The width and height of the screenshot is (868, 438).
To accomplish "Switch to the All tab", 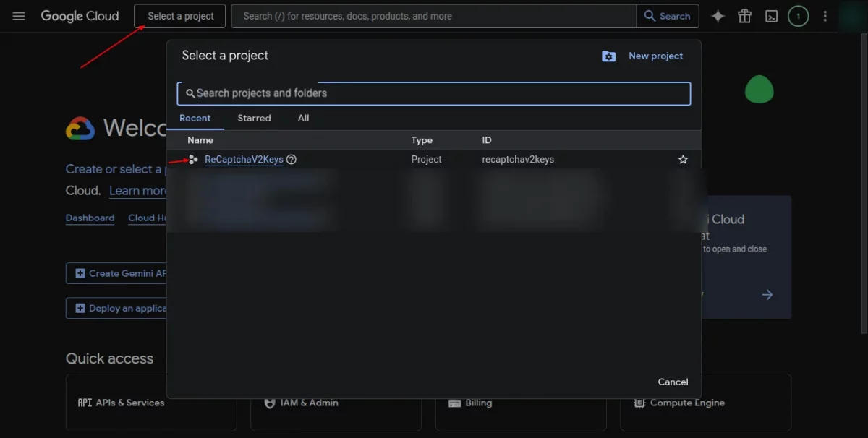I will coord(304,118).
